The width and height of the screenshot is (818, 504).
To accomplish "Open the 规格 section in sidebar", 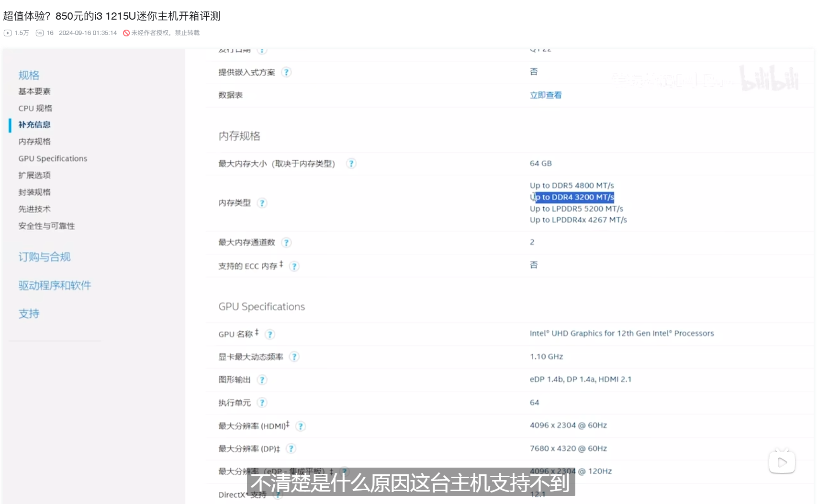I will click(x=29, y=75).
